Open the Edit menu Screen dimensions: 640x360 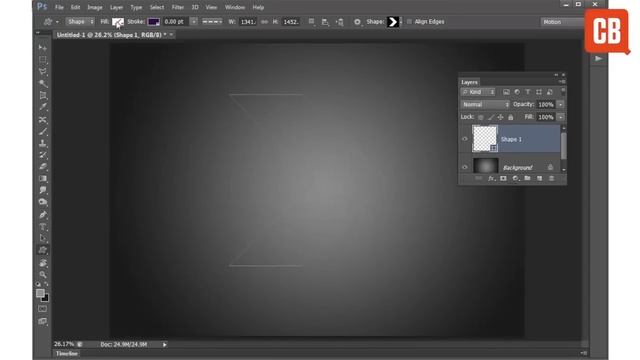coord(76,7)
